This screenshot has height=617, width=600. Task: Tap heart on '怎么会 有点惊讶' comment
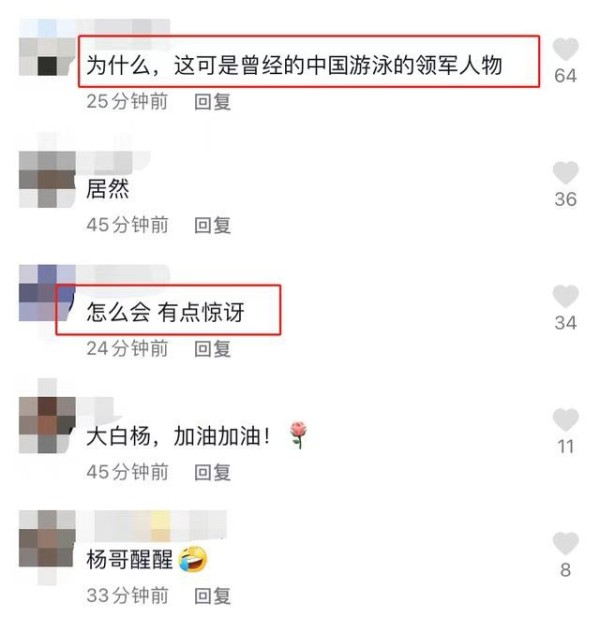tap(565, 296)
